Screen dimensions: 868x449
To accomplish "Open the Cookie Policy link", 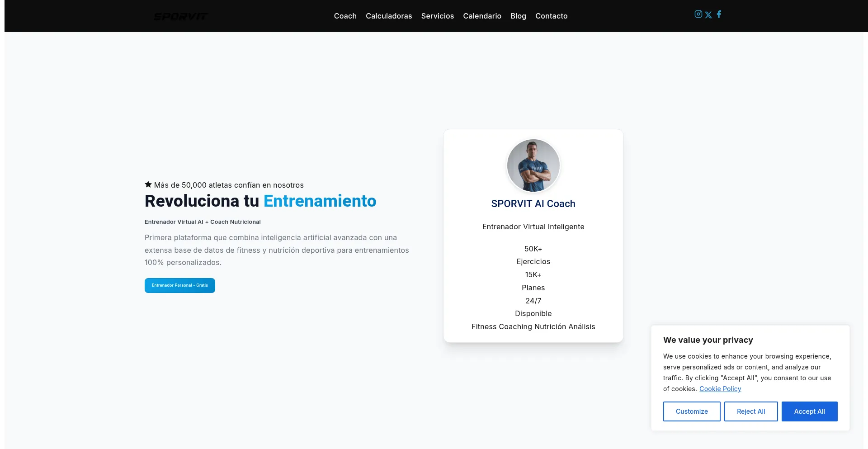I will click(x=720, y=388).
